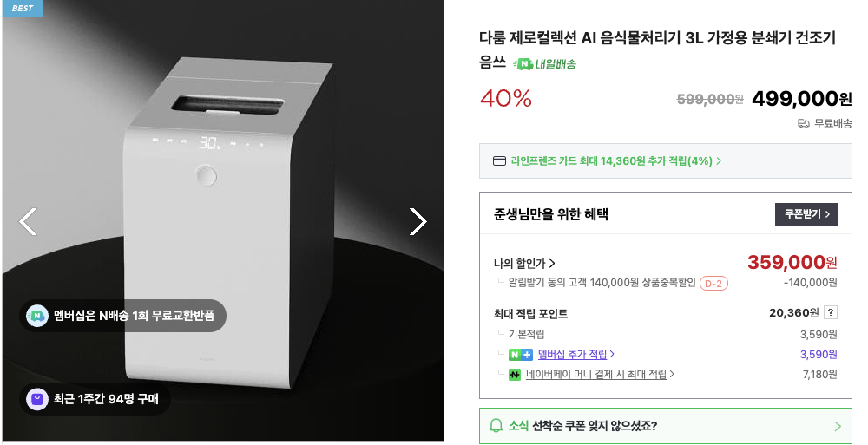Show the previous product image
868x445 pixels.
pos(28,222)
